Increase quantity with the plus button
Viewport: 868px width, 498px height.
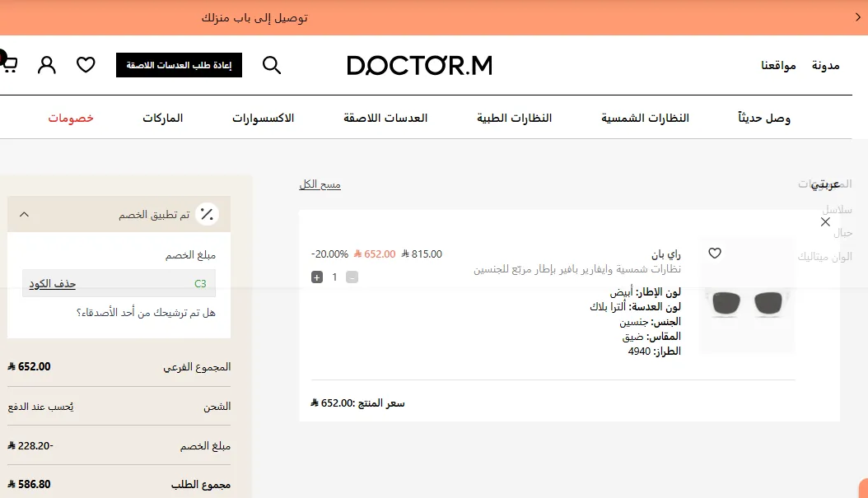[x=316, y=277]
